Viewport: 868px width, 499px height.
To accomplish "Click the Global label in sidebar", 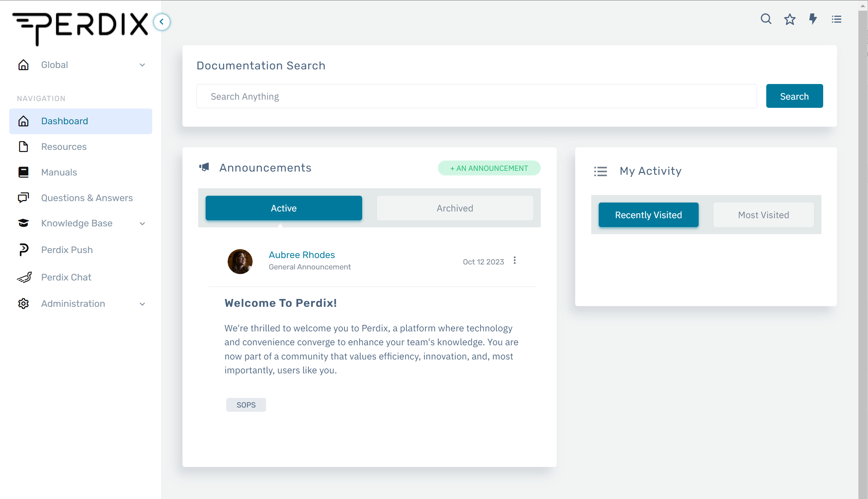I will (54, 65).
